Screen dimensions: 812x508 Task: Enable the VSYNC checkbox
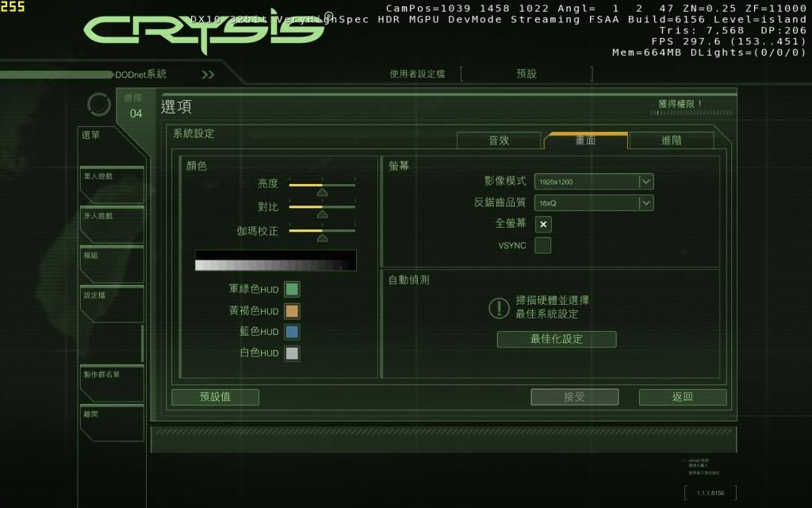click(x=543, y=245)
